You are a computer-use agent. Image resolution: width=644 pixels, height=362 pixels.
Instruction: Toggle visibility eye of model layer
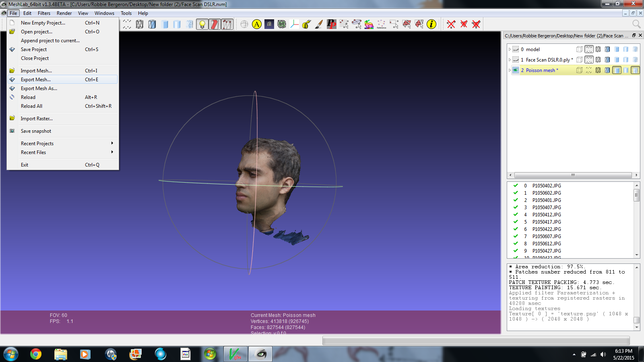516,49
